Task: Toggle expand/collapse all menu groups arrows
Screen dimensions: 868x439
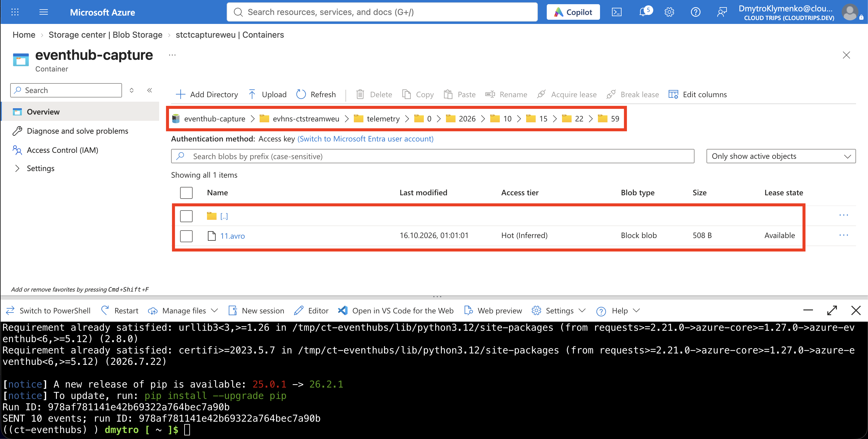Action: (x=132, y=90)
